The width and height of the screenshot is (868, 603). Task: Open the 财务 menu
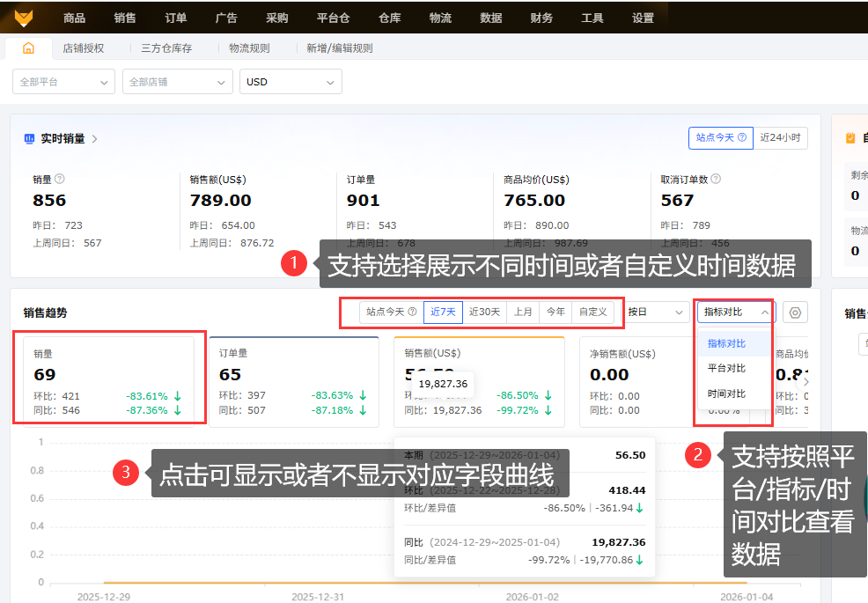541,18
